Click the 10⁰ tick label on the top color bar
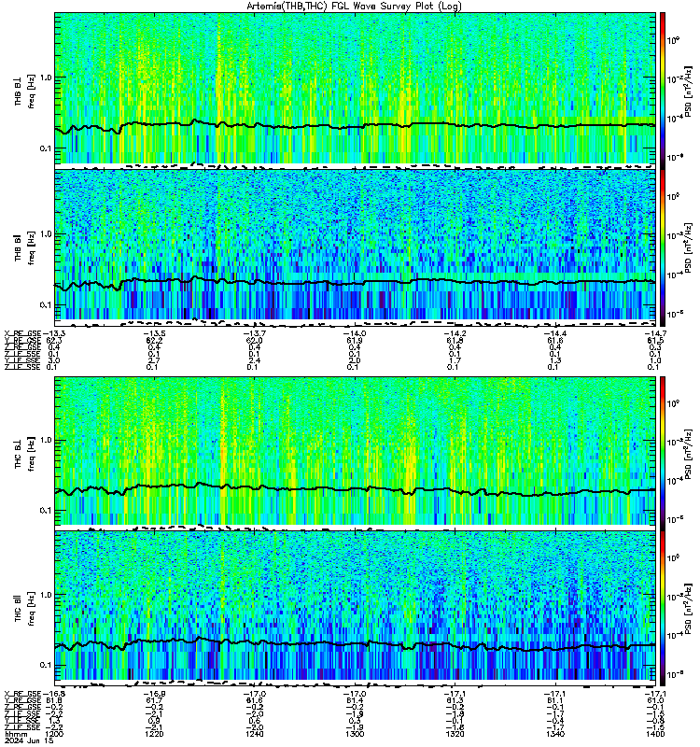Screen dimensions: 700x747 [673, 40]
